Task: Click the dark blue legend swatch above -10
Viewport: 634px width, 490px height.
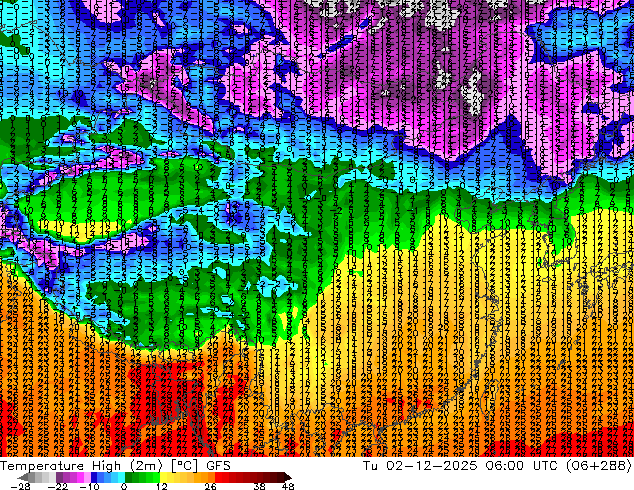Action: click(x=94, y=477)
